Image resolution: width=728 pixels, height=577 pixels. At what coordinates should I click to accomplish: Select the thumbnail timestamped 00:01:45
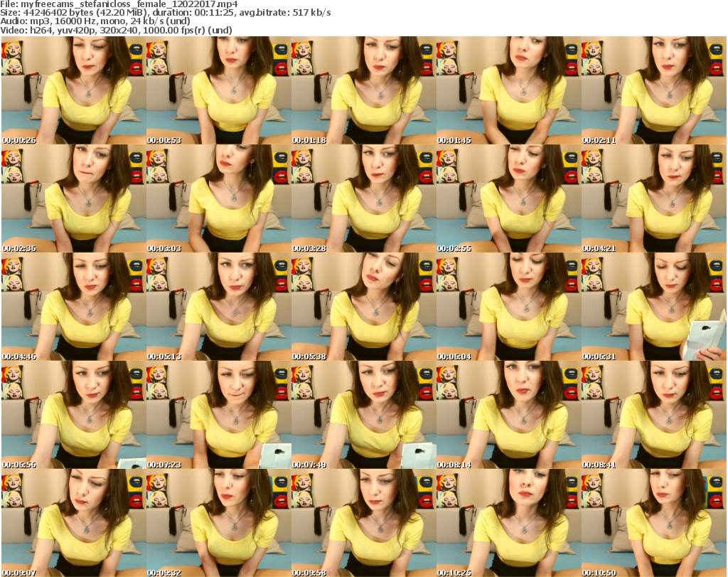click(x=509, y=90)
